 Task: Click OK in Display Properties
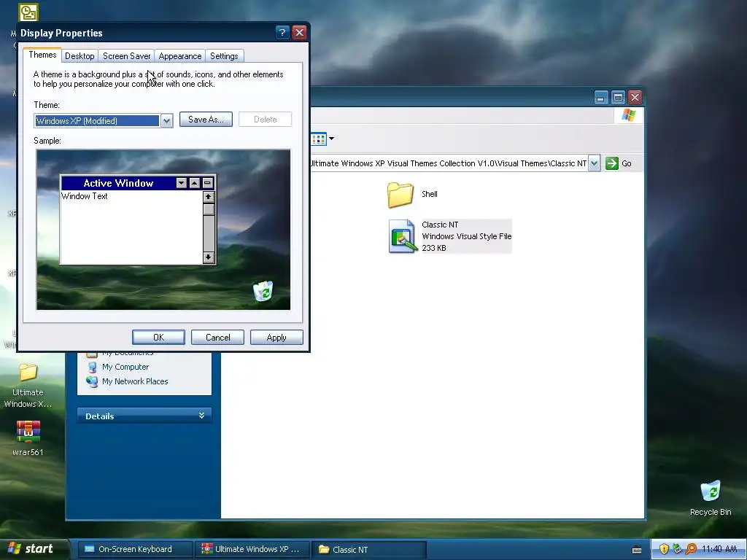coord(158,337)
